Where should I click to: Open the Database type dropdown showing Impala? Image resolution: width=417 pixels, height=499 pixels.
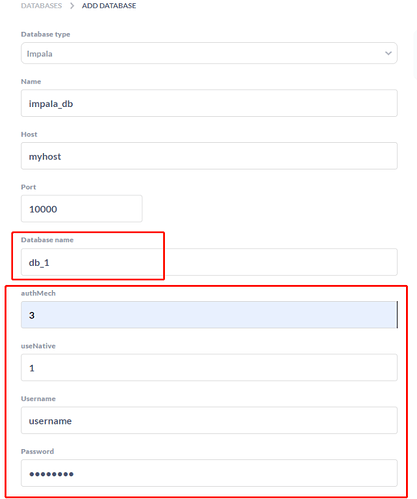(x=209, y=53)
